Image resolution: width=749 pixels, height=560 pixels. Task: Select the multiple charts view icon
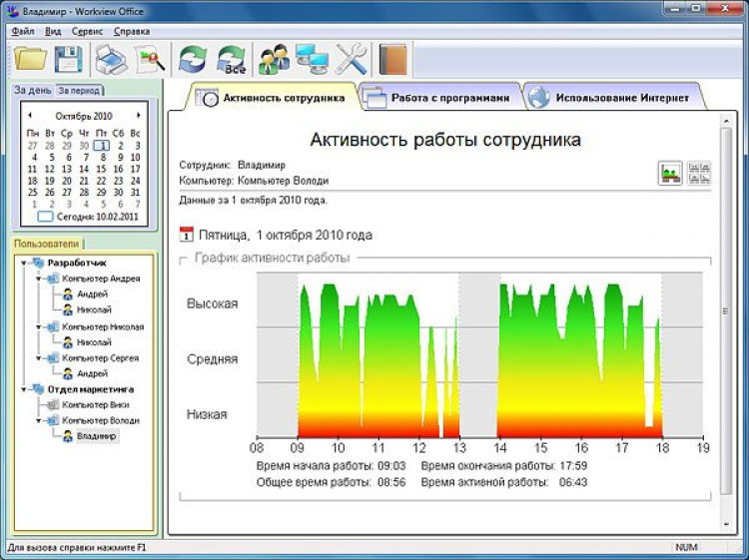pyautogui.click(x=699, y=173)
